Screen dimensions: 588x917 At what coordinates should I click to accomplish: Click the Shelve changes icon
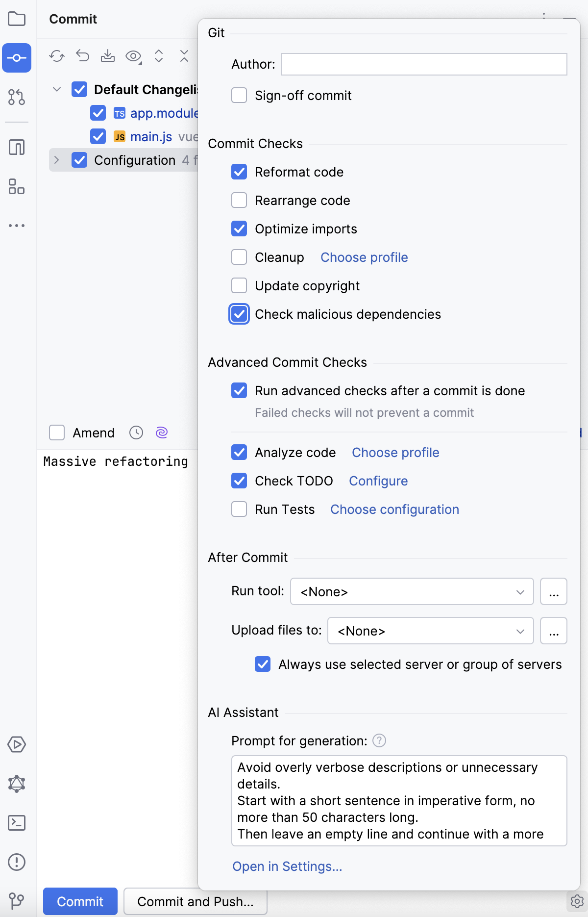tap(108, 56)
